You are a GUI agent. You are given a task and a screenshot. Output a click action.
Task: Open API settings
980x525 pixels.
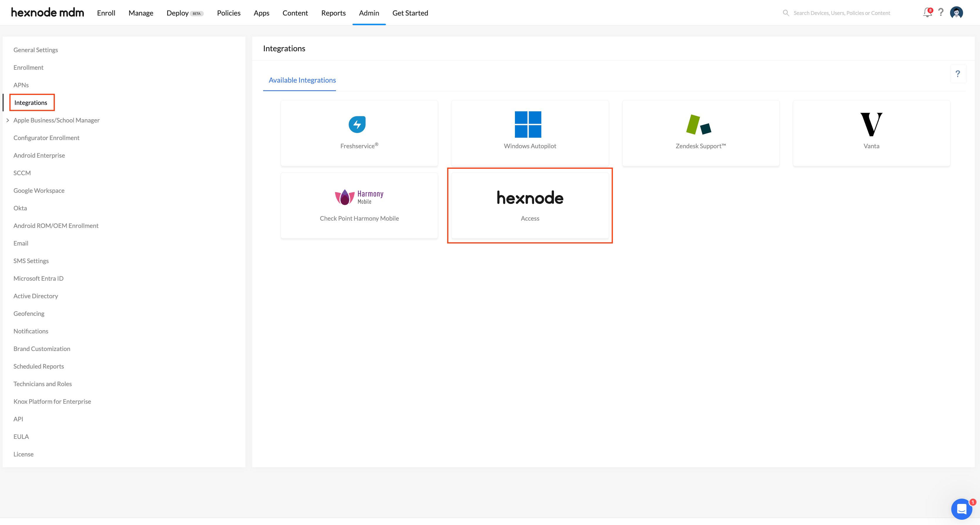click(x=18, y=419)
